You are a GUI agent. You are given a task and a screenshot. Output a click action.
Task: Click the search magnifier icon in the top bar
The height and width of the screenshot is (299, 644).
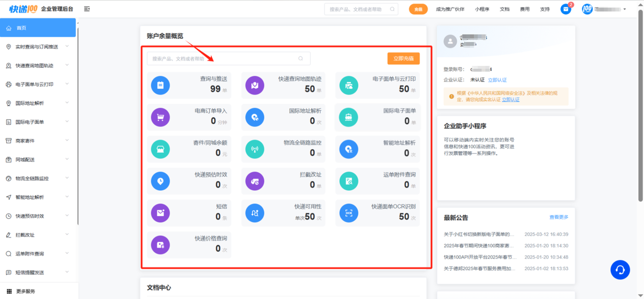[x=392, y=9]
